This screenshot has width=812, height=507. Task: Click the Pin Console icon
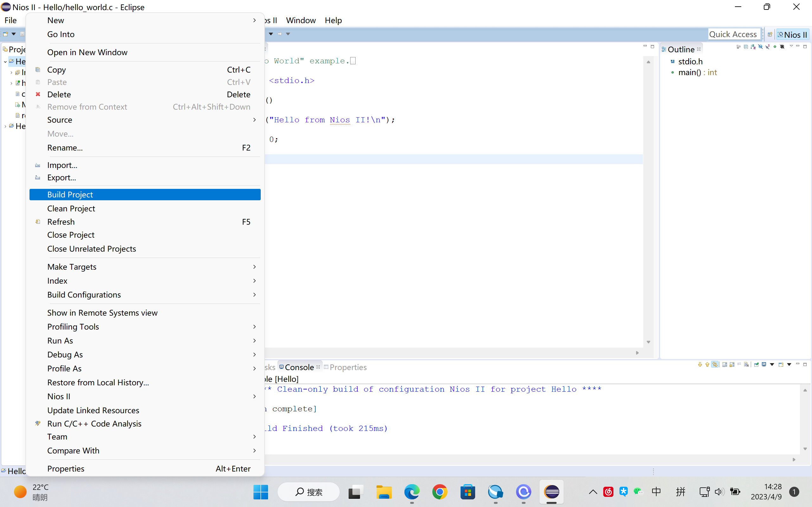point(756,364)
